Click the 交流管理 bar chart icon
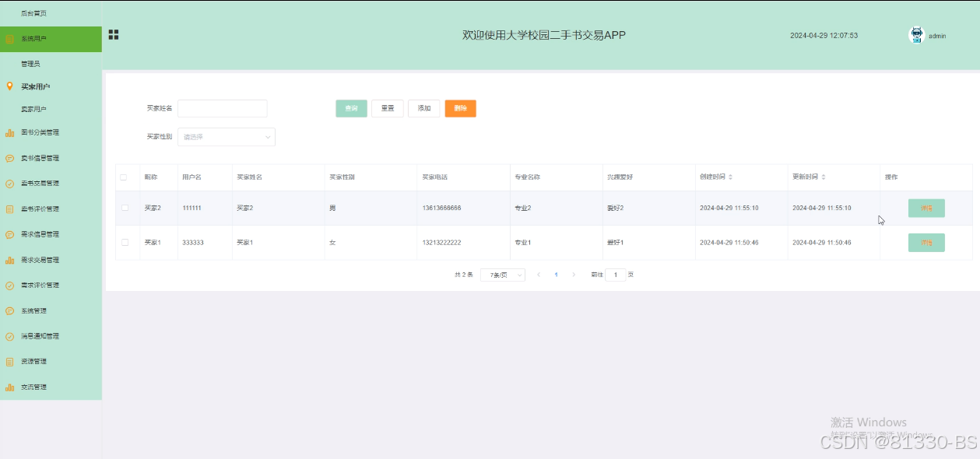 point(10,387)
